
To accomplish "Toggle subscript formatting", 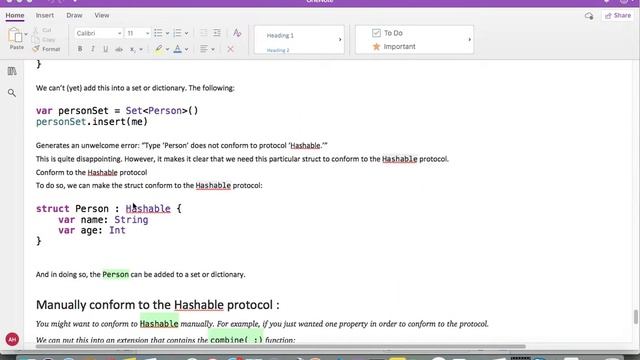I will pyautogui.click(x=132, y=49).
